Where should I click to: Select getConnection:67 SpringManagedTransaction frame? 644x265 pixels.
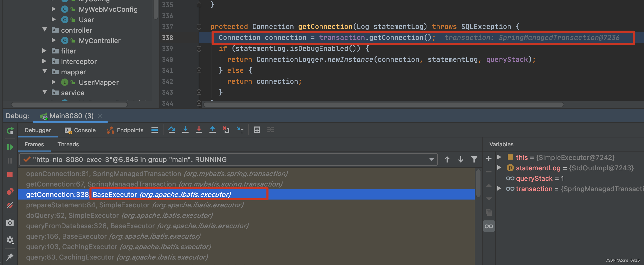pos(246,184)
